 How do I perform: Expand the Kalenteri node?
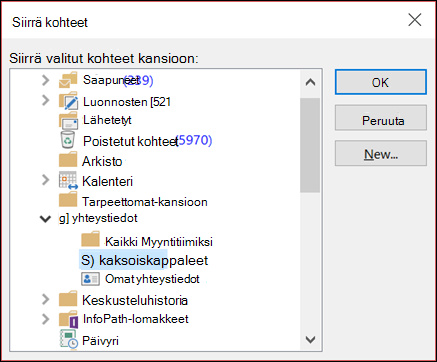46,180
